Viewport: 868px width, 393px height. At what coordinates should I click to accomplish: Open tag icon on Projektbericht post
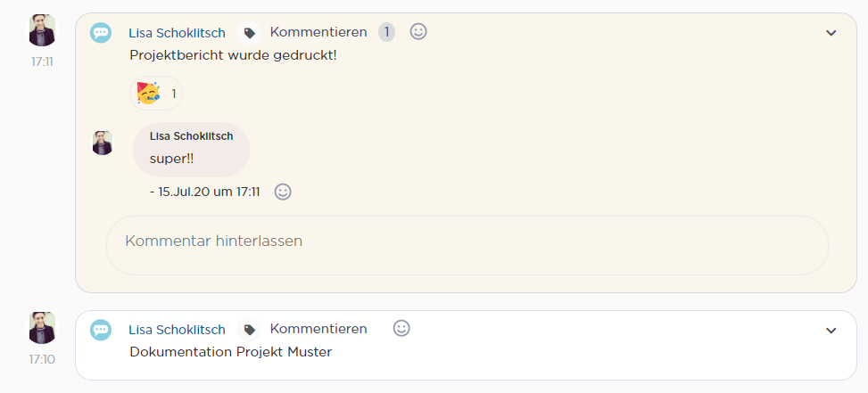point(249,33)
